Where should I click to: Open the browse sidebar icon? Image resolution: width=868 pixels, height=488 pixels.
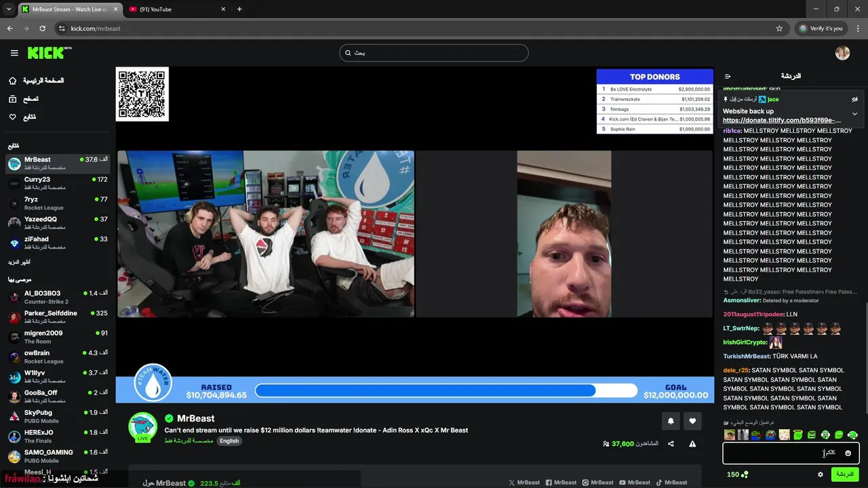tap(13, 99)
